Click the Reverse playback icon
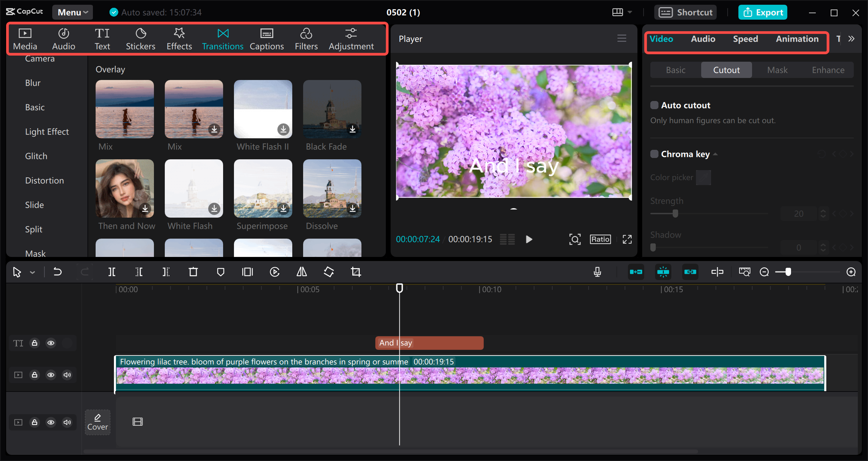 (275, 272)
